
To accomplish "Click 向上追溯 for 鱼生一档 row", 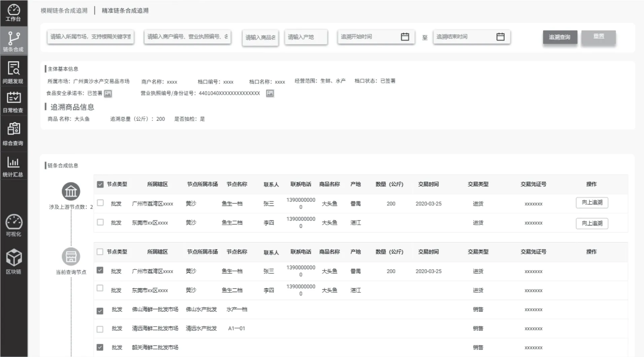I will (592, 203).
